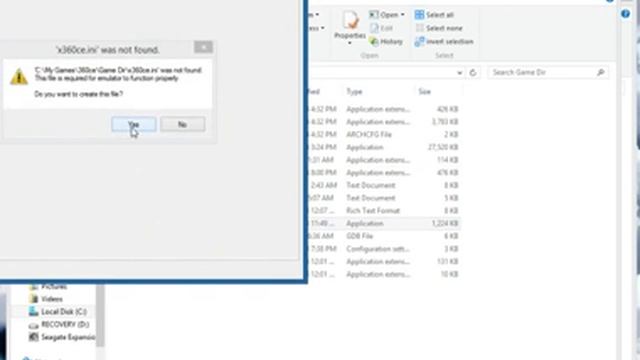Close the x360ce.ini not found dialog
The height and width of the screenshot is (360, 640).
[x=203, y=47]
